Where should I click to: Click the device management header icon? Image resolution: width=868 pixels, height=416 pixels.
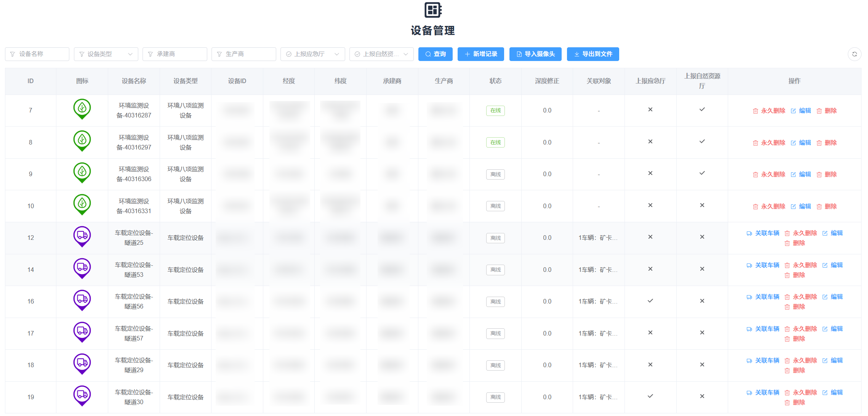(x=433, y=10)
